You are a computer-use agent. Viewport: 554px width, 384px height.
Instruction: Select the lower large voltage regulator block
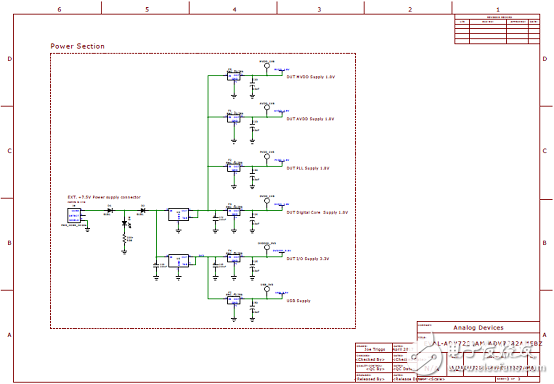click(x=178, y=260)
